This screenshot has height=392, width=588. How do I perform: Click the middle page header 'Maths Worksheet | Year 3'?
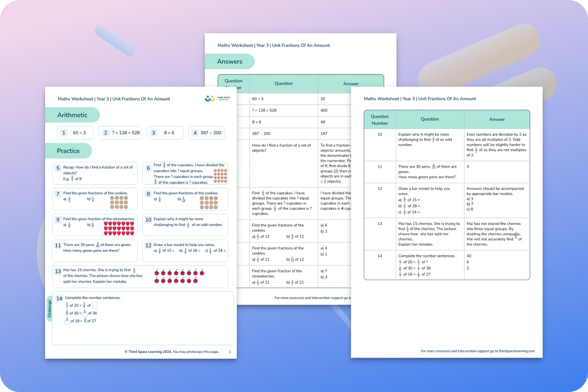pyautogui.click(x=274, y=45)
